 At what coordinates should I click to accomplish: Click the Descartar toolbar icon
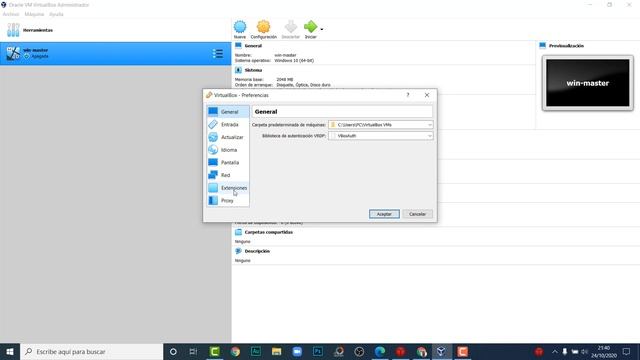click(x=291, y=29)
